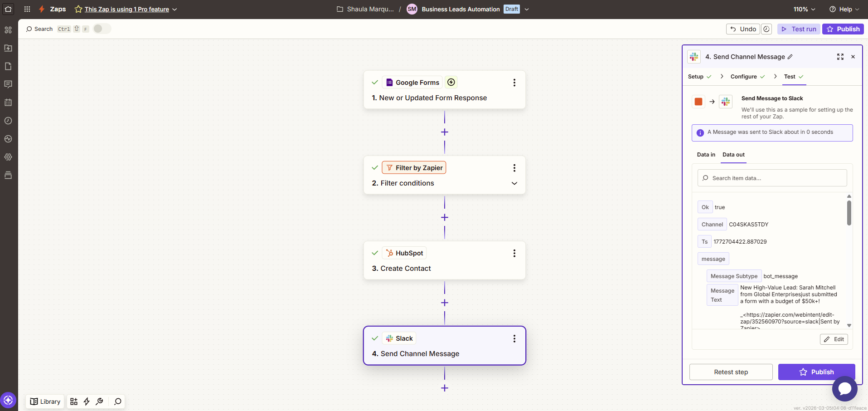This screenshot has width=868, height=411.
Task: Open three-dot menu on Slack step
Action: coord(514,339)
